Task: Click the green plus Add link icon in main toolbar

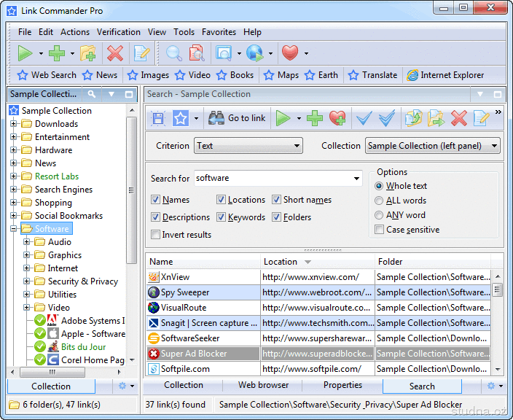Action: [x=57, y=53]
